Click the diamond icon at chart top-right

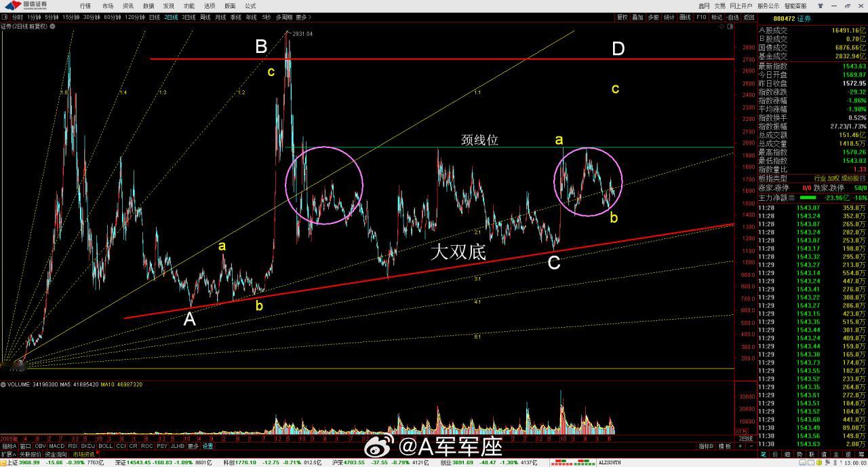click(x=722, y=26)
